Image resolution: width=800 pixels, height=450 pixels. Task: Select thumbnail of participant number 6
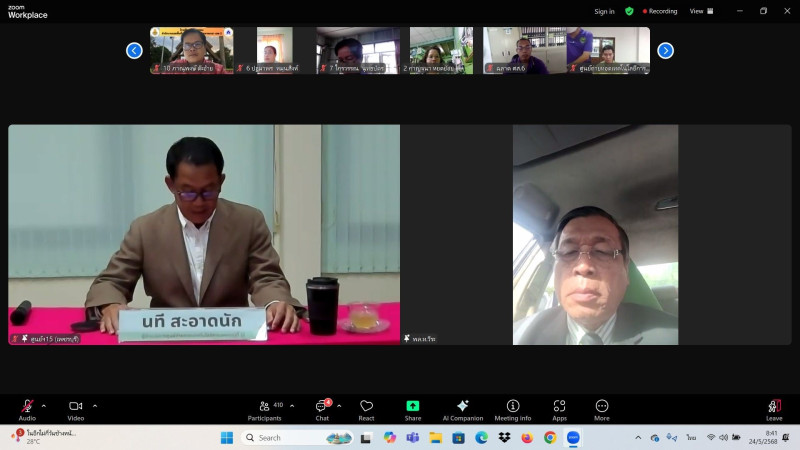coord(274,51)
